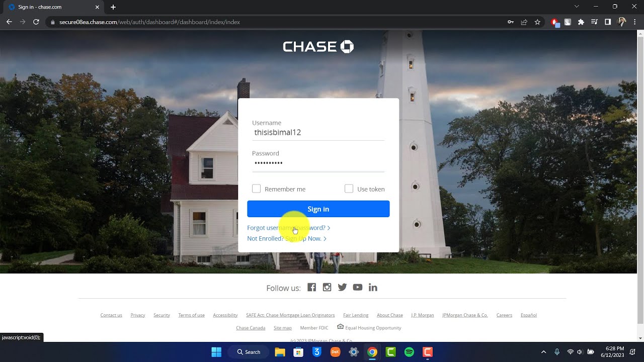Bookmark this page with the star icon

pos(537,22)
